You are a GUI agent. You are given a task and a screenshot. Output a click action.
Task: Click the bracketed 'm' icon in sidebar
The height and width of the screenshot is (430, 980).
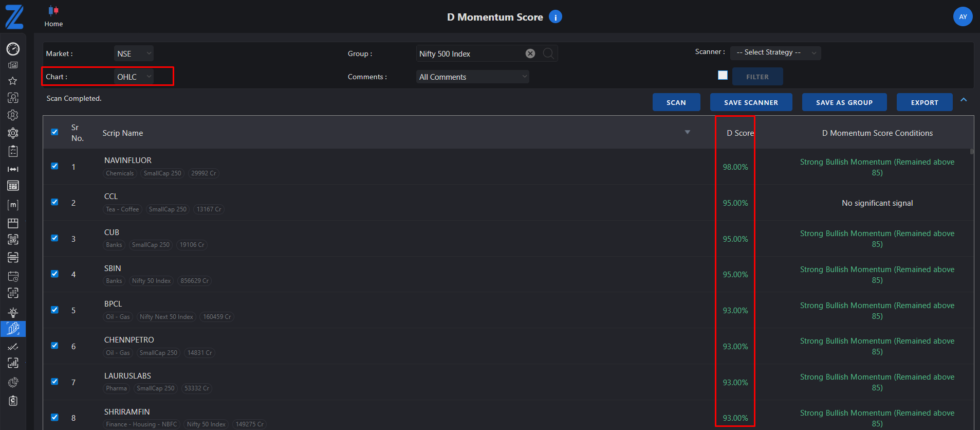click(x=13, y=205)
